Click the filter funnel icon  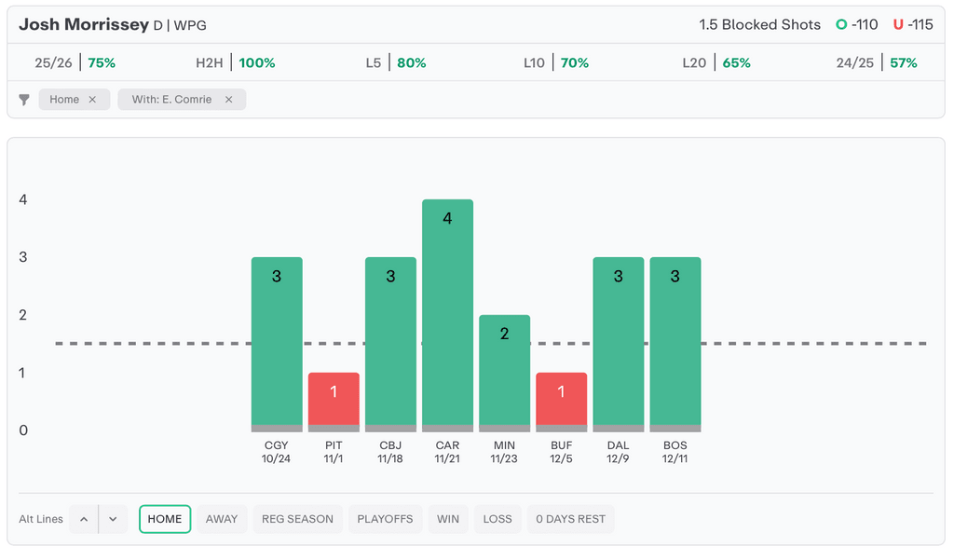pyautogui.click(x=24, y=100)
